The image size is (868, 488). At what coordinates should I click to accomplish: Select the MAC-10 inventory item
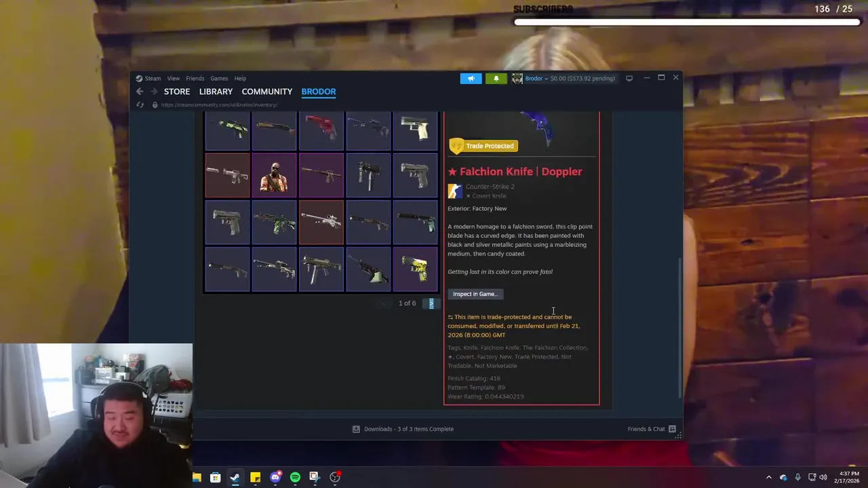(368, 176)
